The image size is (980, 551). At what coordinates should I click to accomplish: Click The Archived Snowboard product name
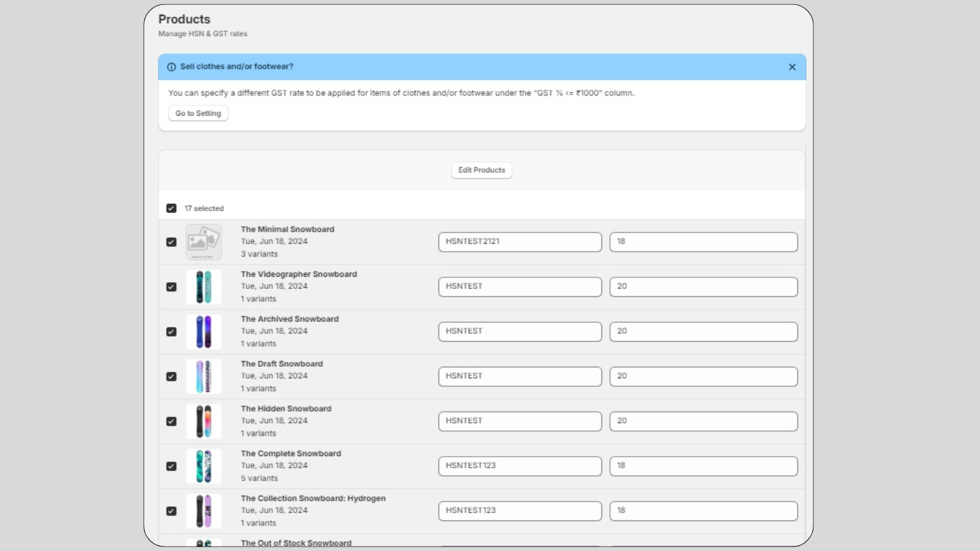tap(290, 319)
